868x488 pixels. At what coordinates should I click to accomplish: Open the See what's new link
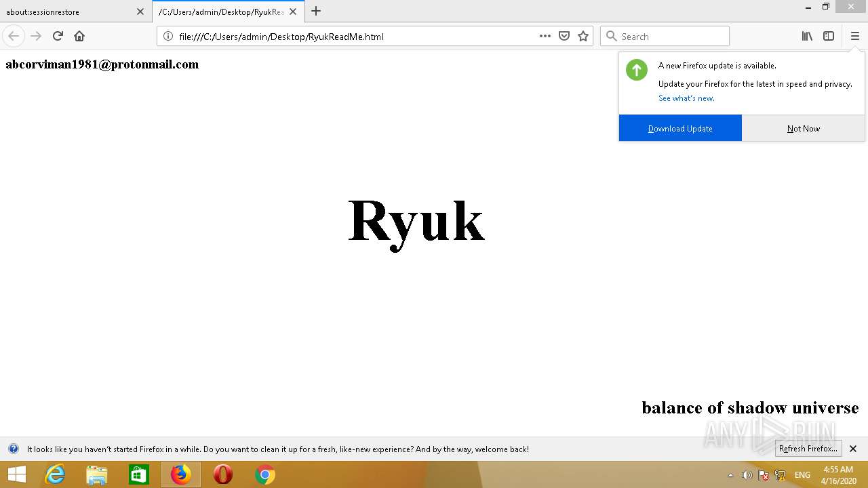[686, 98]
